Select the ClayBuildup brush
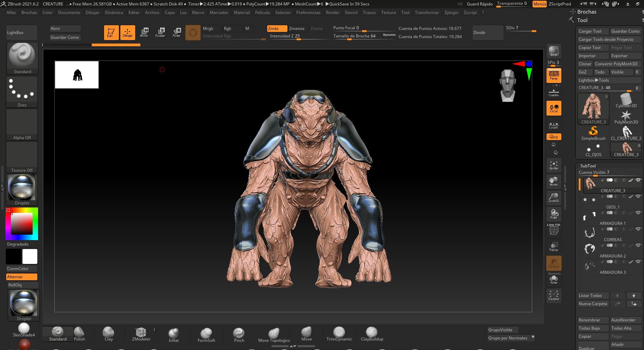This screenshot has height=350, width=644. [372, 334]
